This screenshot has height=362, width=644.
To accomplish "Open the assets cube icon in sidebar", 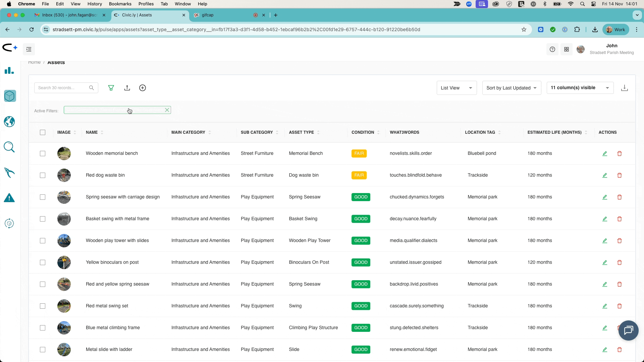I will [x=10, y=96].
